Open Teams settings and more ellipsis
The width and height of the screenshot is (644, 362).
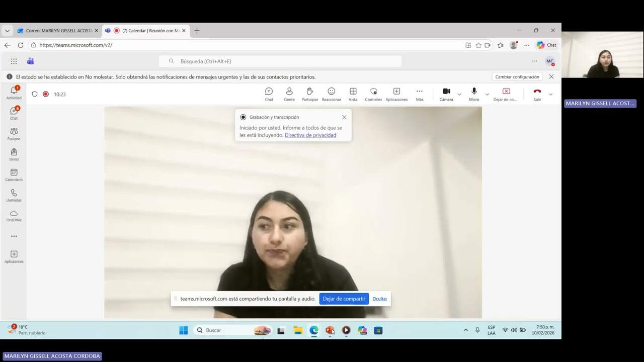(534, 61)
